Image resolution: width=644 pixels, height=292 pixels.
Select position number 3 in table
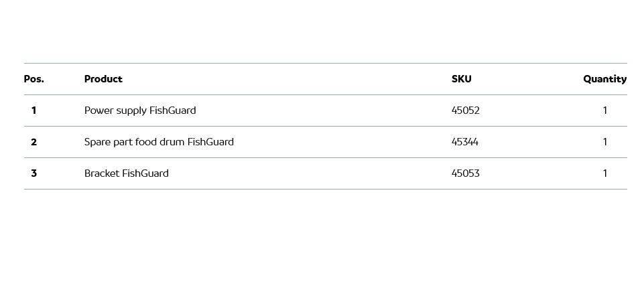click(x=34, y=173)
